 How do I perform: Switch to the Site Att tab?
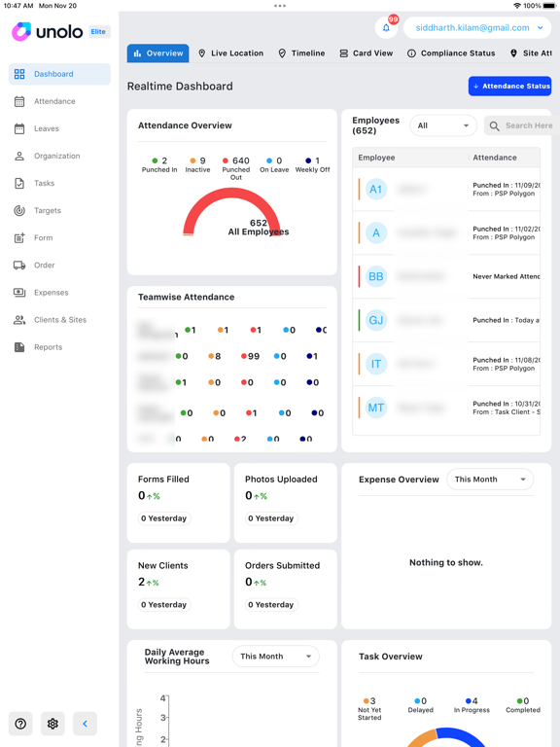pos(531,53)
